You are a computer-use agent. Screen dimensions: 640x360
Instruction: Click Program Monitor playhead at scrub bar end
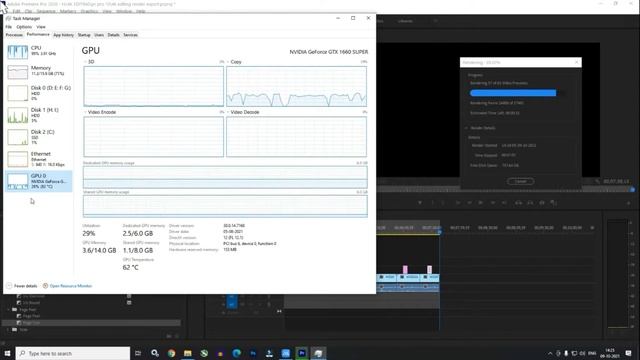(632, 189)
